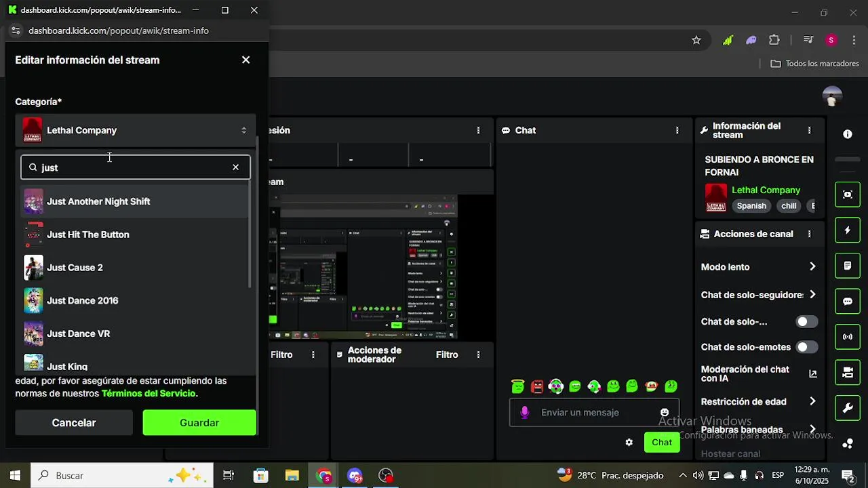
Task: Click sidebar channel actions camera icon
Action: [848, 372]
